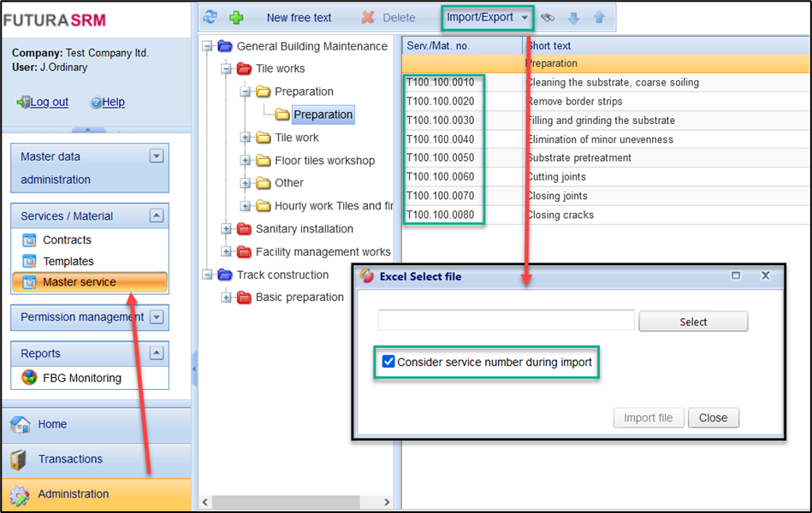Expand the Floor tiles workshop folder
The image size is (812, 513).
click(246, 160)
